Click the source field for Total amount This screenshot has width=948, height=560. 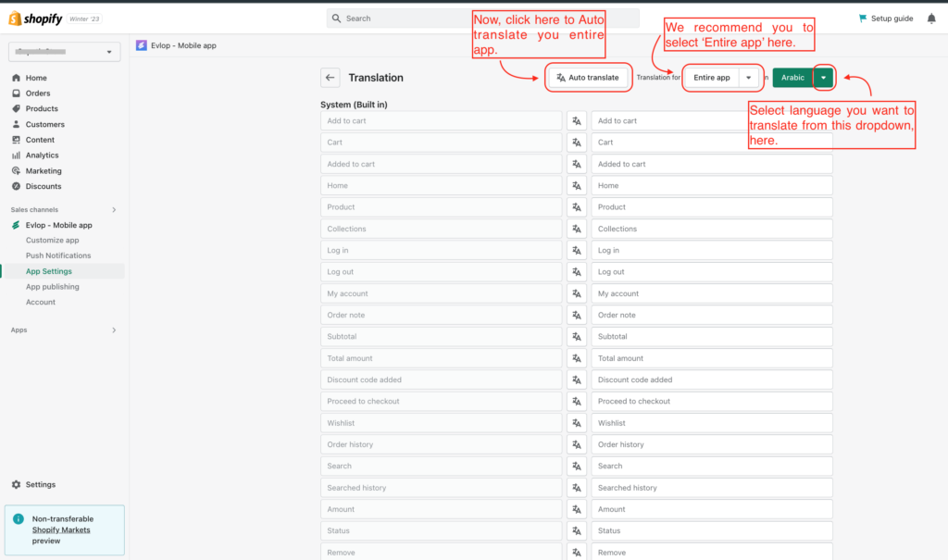point(442,358)
